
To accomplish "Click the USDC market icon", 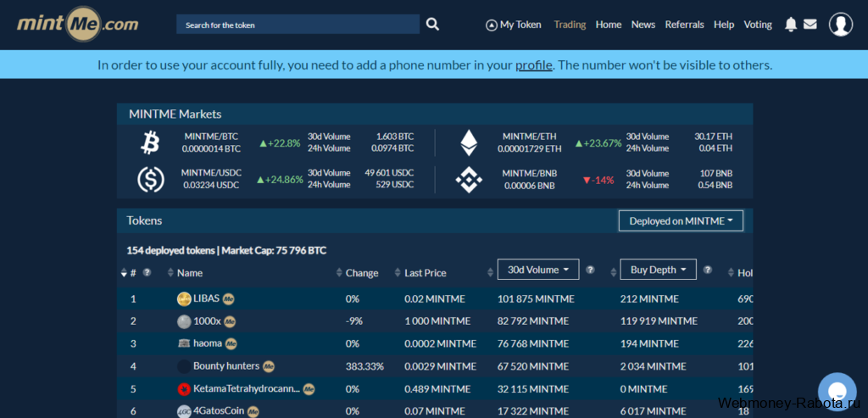I will (x=151, y=180).
